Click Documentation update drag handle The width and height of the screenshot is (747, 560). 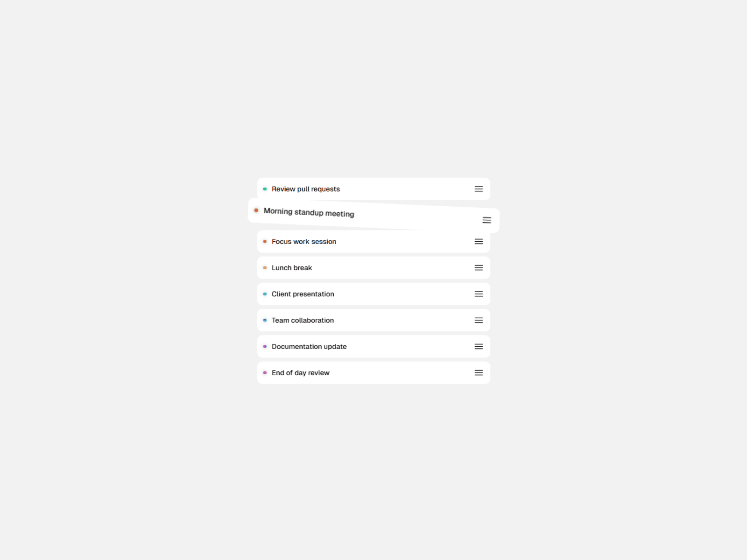pyautogui.click(x=479, y=347)
